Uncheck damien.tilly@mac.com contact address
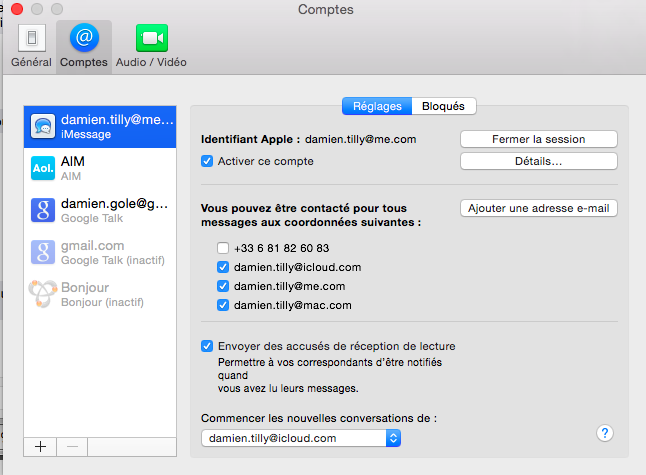Image resolution: width=646 pixels, height=475 pixels. [223, 305]
